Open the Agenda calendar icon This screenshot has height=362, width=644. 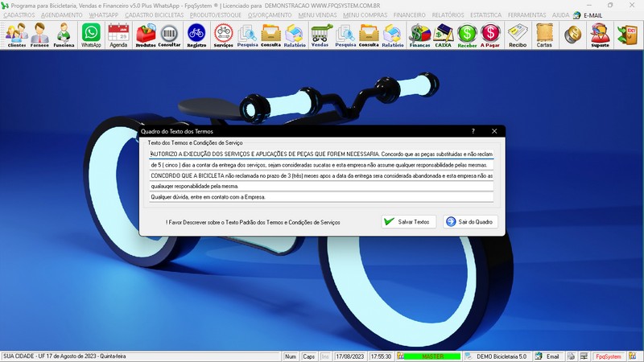pyautogui.click(x=118, y=35)
